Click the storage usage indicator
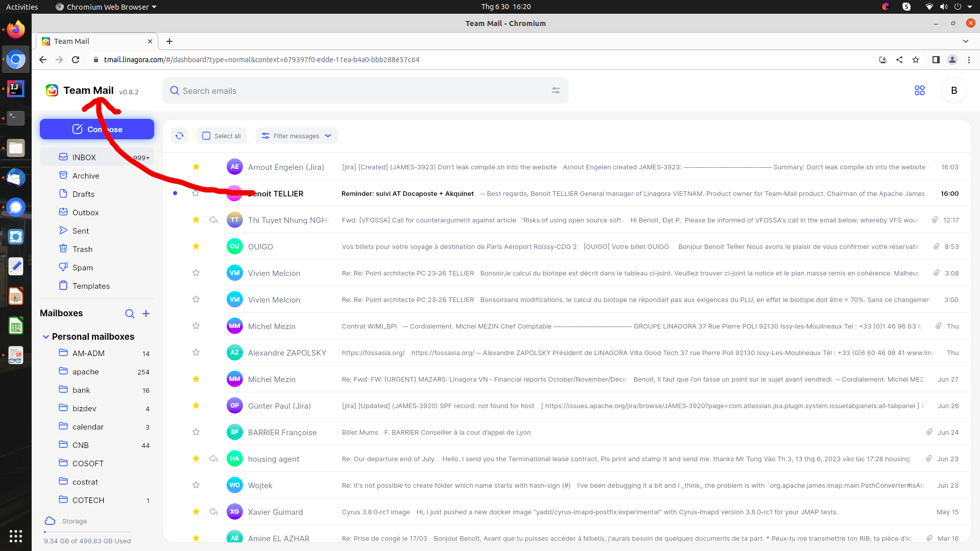The height and width of the screenshot is (551, 980). click(x=65, y=521)
